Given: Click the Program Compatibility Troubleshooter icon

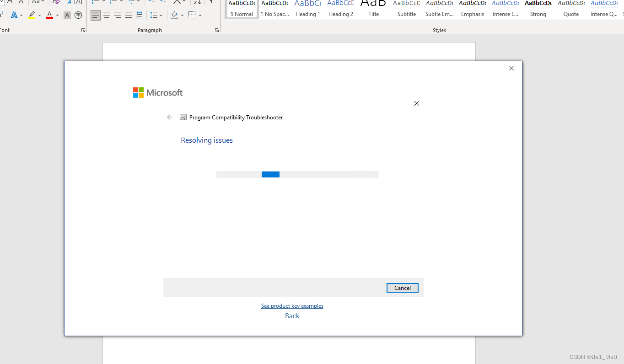Looking at the screenshot, I should [x=183, y=117].
